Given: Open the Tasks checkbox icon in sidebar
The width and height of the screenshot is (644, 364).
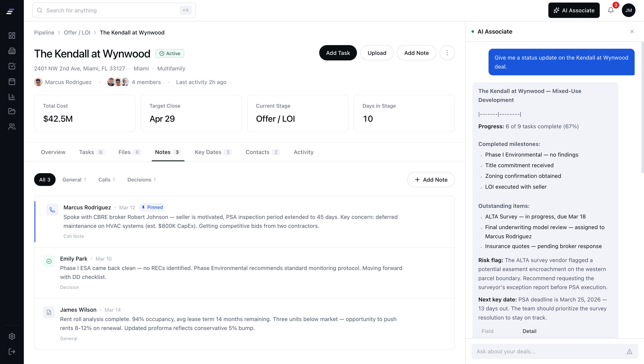Looking at the screenshot, I should pos(12,66).
